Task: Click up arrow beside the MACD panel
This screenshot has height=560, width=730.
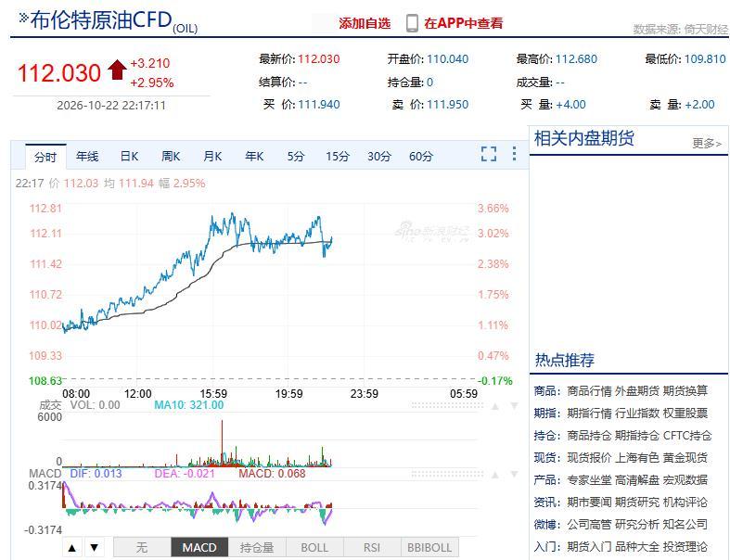Action: coord(495,475)
